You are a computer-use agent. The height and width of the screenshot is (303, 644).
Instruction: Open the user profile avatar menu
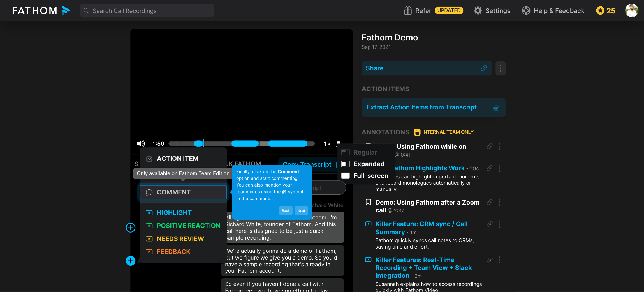pos(632,11)
